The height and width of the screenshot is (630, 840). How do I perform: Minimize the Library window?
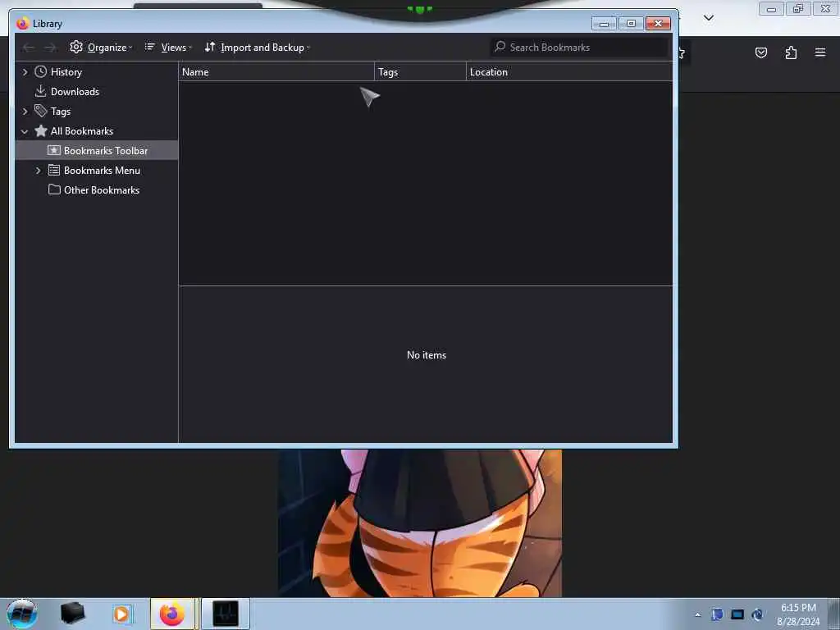(604, 24)
